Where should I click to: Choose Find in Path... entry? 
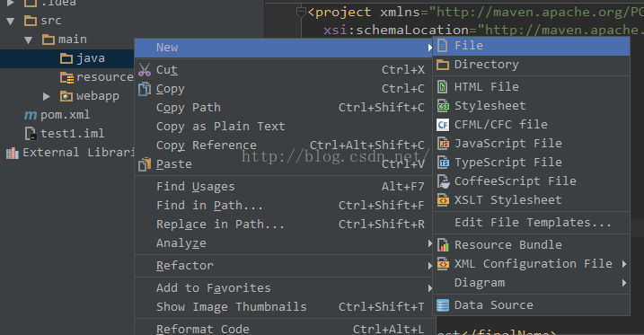click(284, 206)
